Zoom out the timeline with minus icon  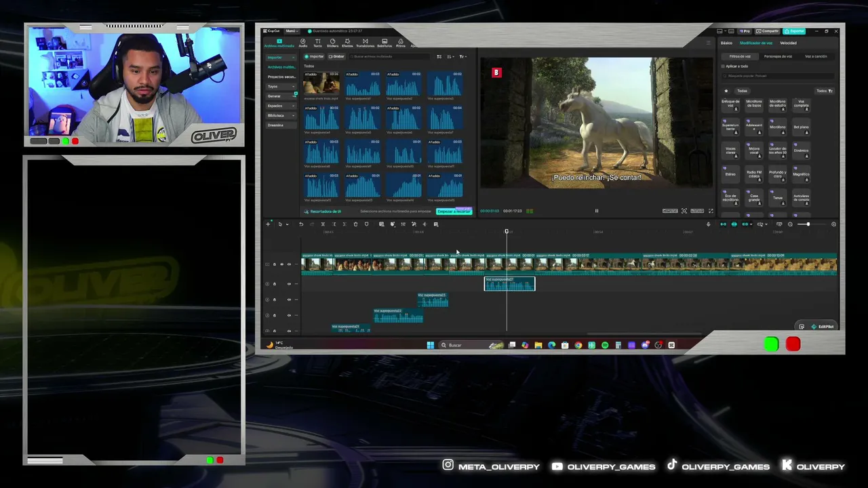coord(790,224)
